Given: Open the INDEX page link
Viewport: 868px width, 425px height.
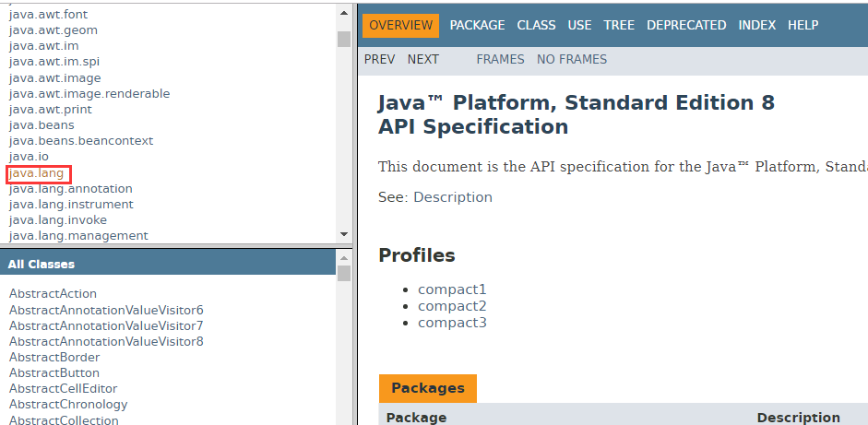Looking at the screenshot, I should [756, 26].
